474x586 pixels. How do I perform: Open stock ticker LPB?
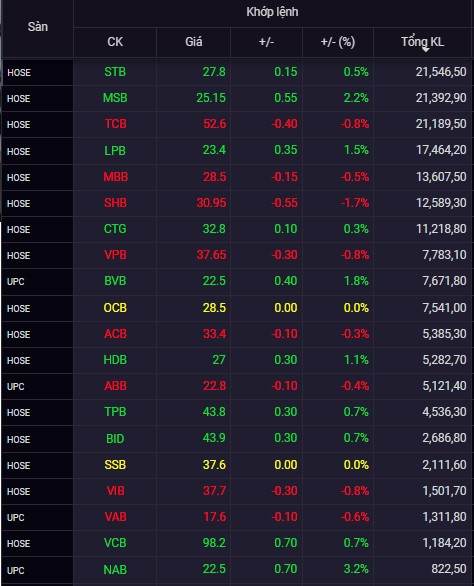point(115,150)
